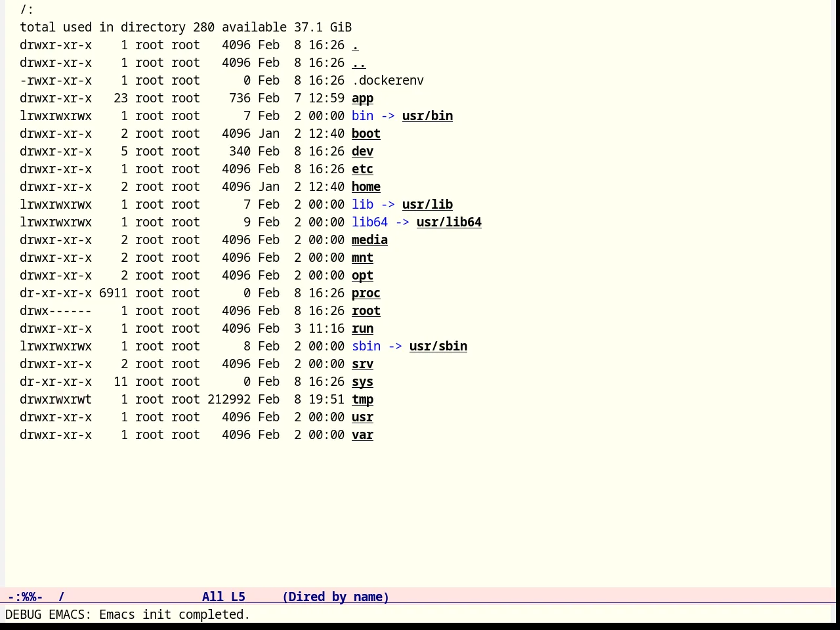Follow the usr/lib64 symlink target
The image size is (840, 630).
click(x=449, y=222)
